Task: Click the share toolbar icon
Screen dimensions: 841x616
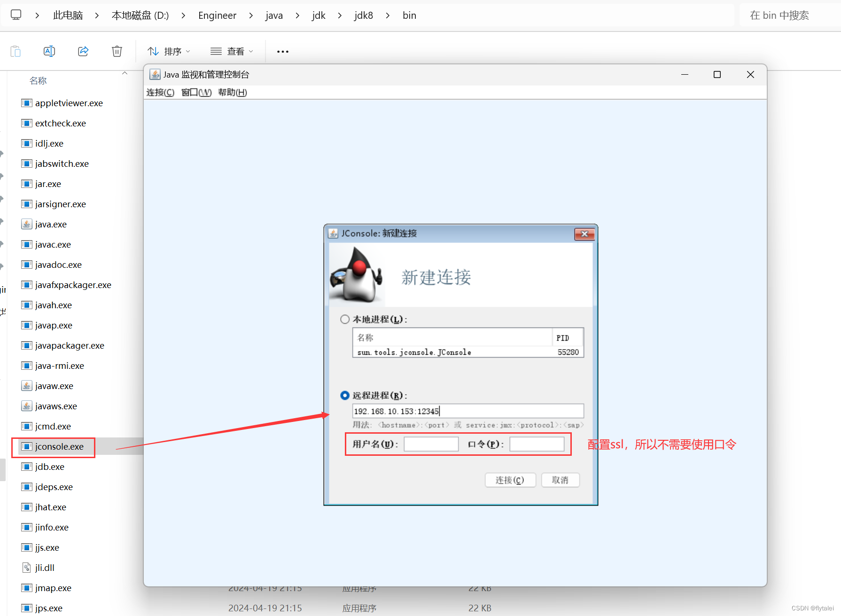Action: coord(83,51)
